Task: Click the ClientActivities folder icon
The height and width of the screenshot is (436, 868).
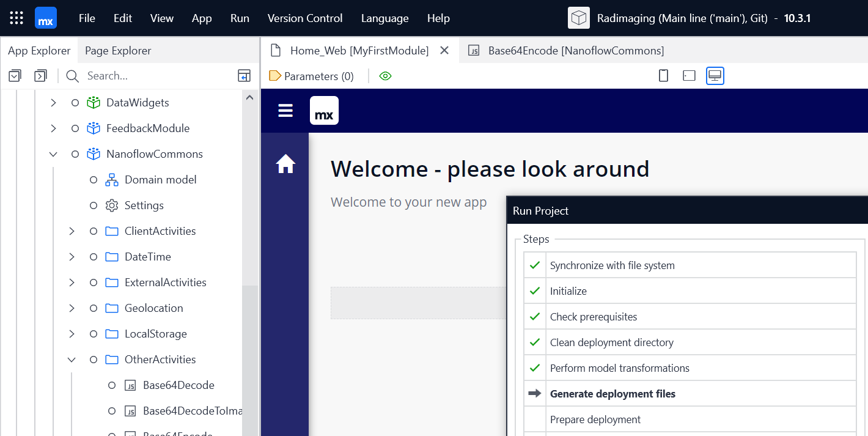Action: [x=111, y=231]
